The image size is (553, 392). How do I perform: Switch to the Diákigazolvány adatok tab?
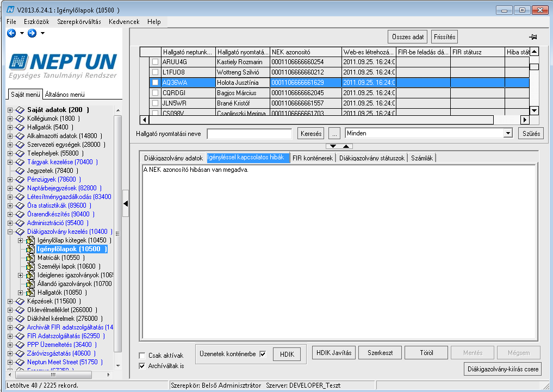tap(173, 158)
